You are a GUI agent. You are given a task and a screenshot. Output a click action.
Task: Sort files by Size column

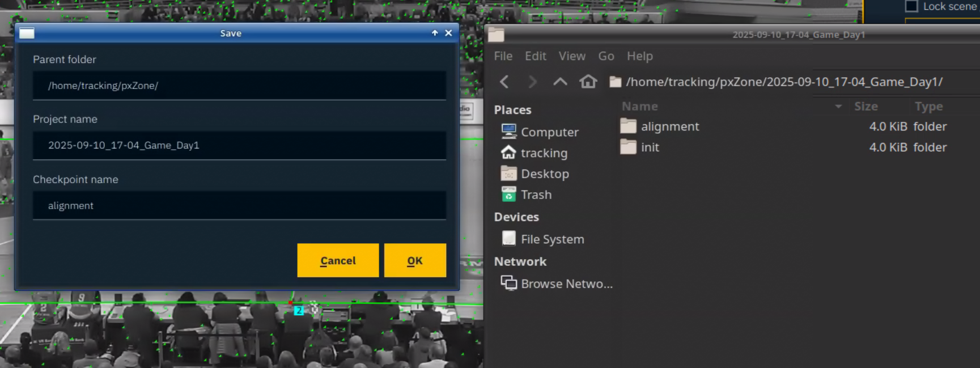click(866, 107)
